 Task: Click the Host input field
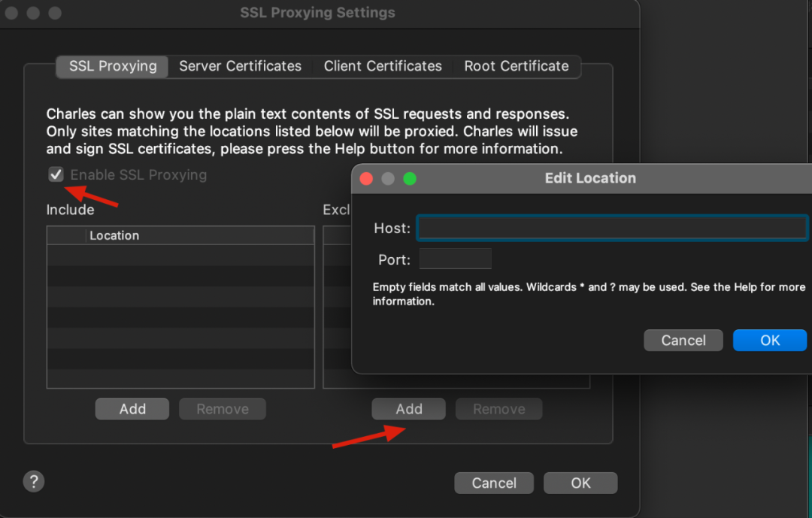tap(613, 228)
